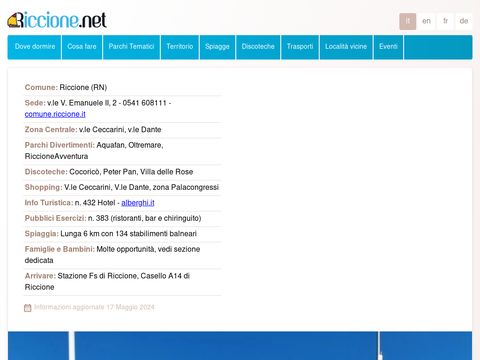Follow the comune.riccione.it link

pyautogui.click(x=55, y=114)
